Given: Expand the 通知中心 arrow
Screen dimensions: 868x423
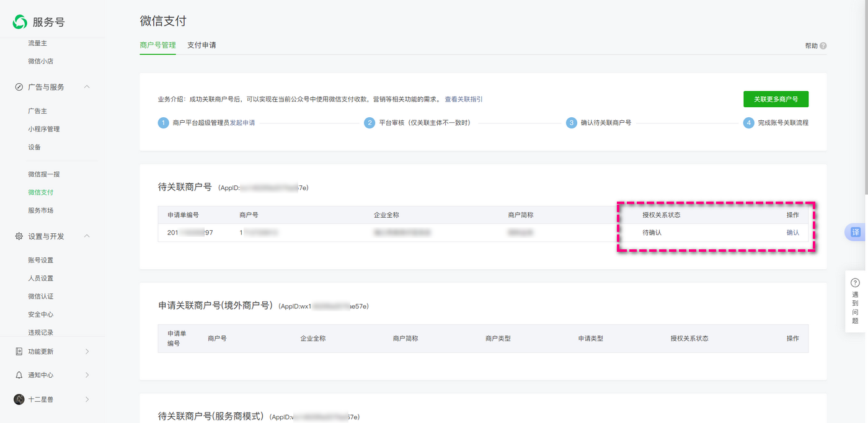Looking at the screenshot, I should (x=87, y=375).
